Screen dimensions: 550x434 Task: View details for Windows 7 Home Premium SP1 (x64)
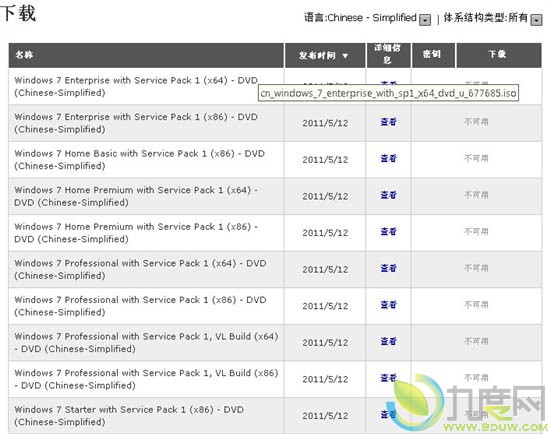[x=388, y=195]
